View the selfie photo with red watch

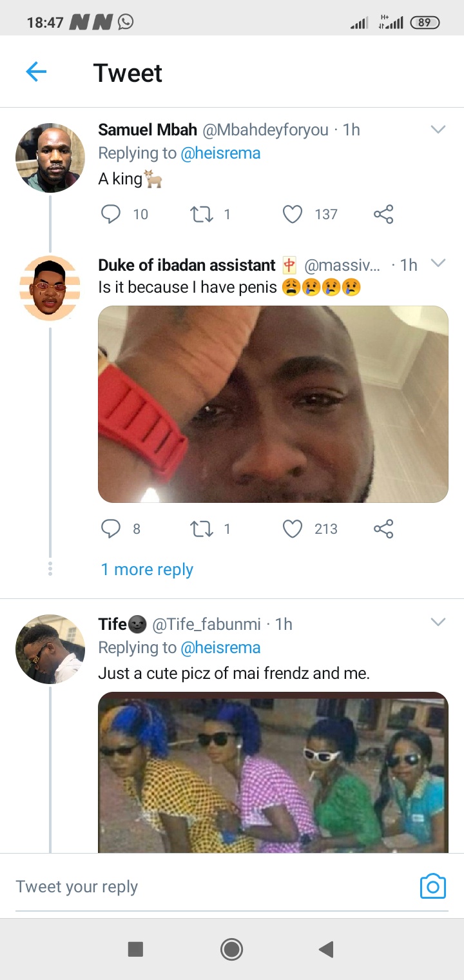point(273,404)
